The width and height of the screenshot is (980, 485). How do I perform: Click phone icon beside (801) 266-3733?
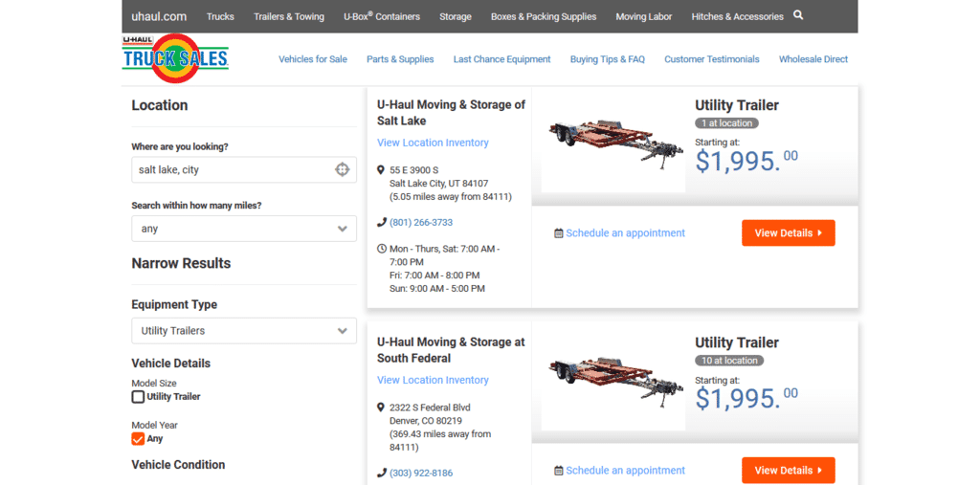pyautogui.click(x=382, y=222)
